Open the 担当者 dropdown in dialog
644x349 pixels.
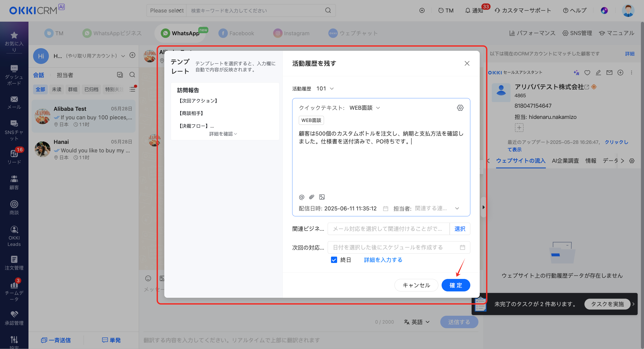pos(437,208)
